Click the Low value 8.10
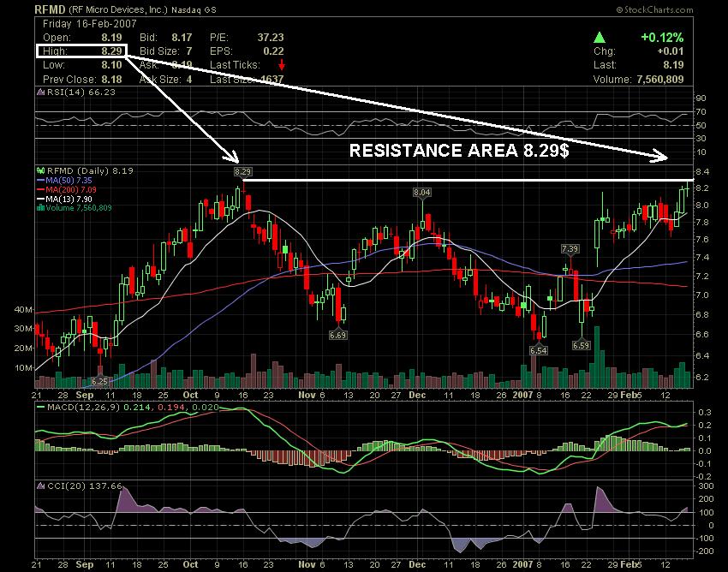728x572 pixels. point(112,65)
